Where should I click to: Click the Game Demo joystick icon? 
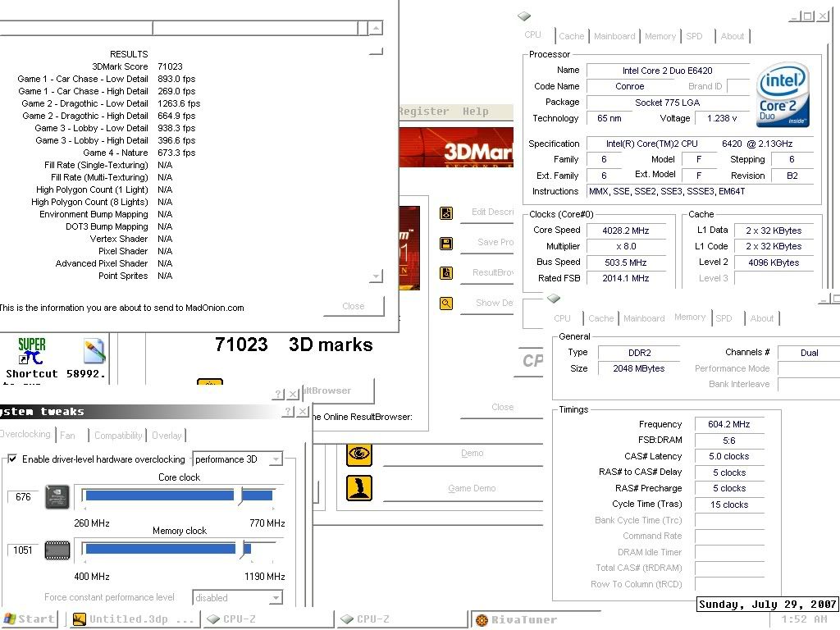pos(359,488)
